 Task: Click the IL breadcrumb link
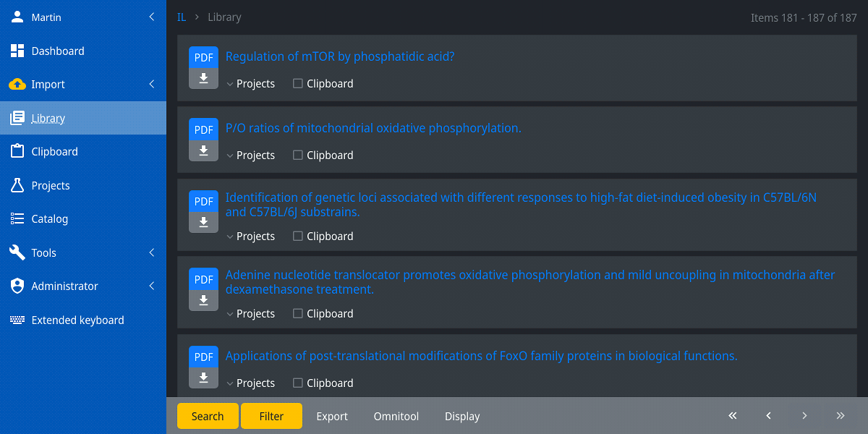tap(182, 17)
